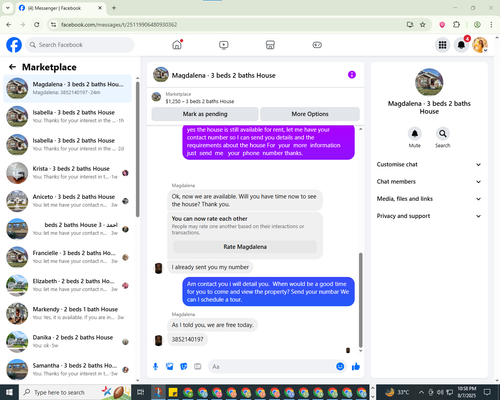Click Mark as pending button
This screenshot has width=500, height=400.
(205, 114)
